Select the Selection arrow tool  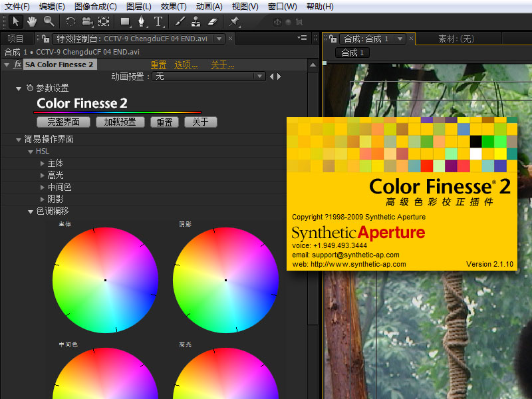[15, 22]
